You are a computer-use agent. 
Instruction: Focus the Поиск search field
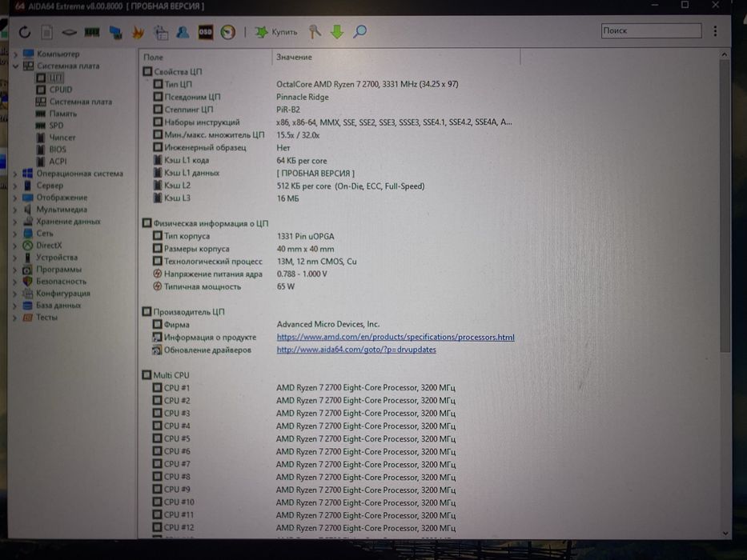(651, 30)
